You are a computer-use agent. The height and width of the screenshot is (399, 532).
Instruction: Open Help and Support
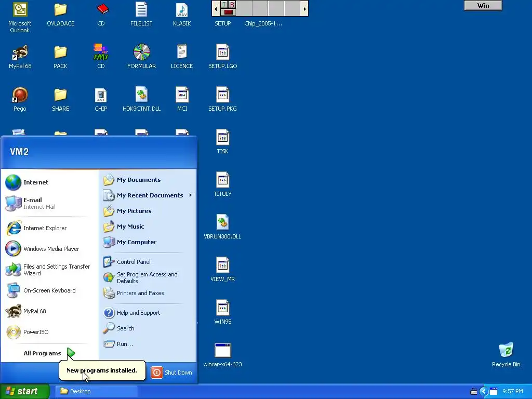coord(148,313)
